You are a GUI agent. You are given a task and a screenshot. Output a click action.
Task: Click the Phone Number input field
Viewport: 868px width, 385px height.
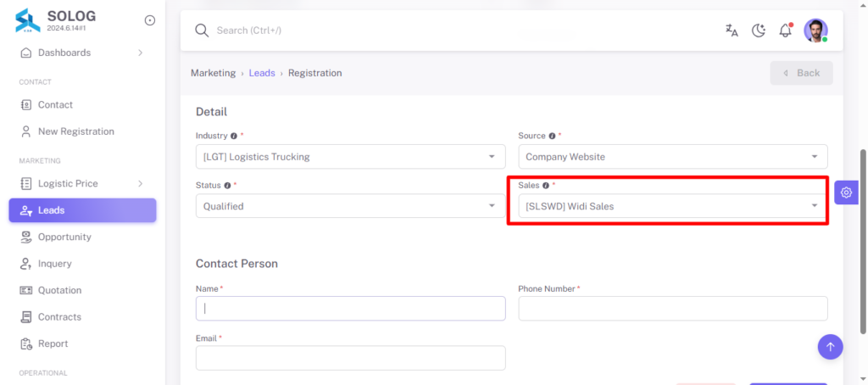[672, 309]
